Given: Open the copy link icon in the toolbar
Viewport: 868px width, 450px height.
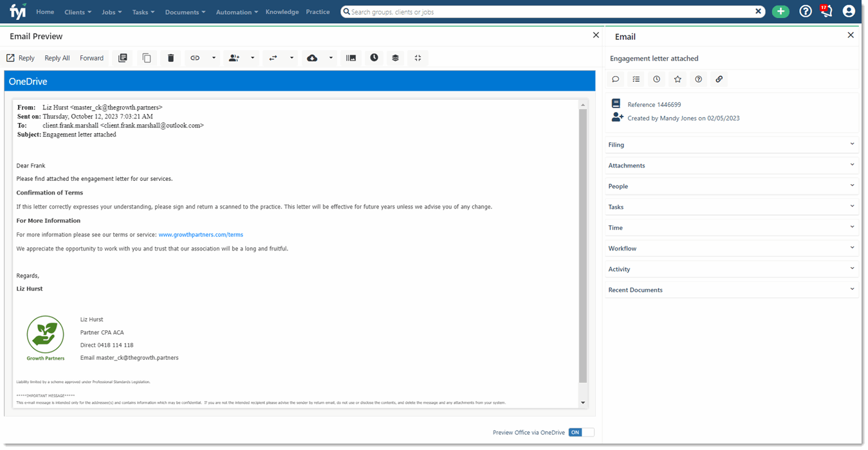Looking at the screenshot, I should click(195, 58).
